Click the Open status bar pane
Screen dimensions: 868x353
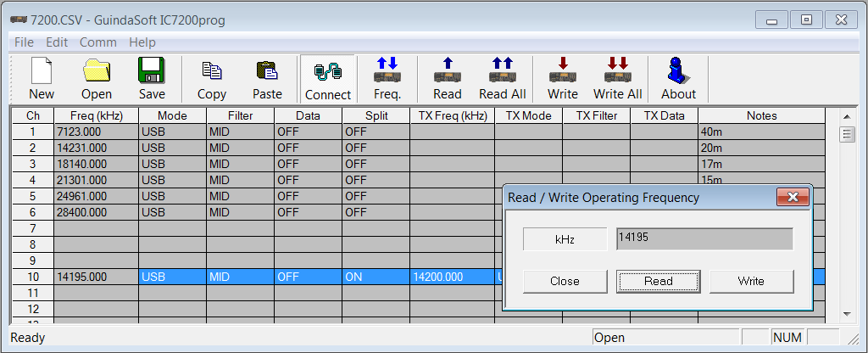pos(666,338)
